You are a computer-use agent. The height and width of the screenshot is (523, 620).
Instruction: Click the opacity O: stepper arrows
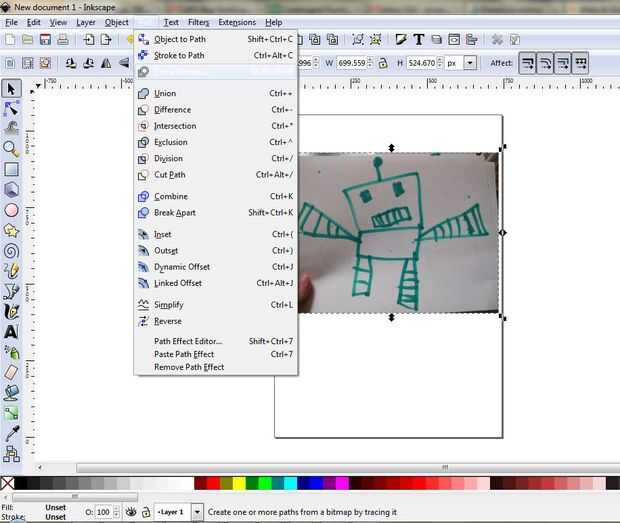[x=116, y=512]
